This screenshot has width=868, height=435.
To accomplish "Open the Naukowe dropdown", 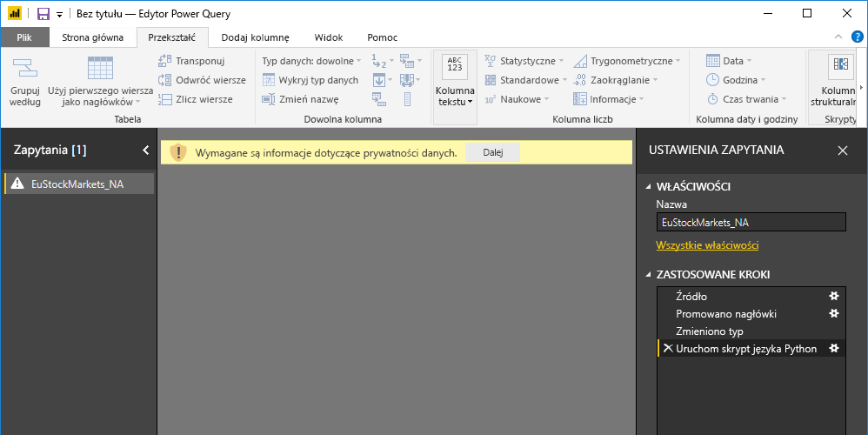I will [x=517, y=100].
